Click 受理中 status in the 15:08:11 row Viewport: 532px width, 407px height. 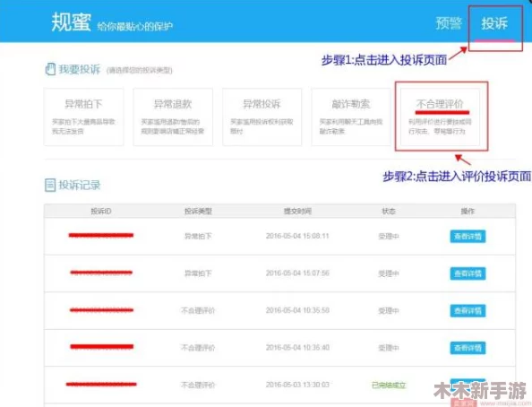[x=389, y=237]
